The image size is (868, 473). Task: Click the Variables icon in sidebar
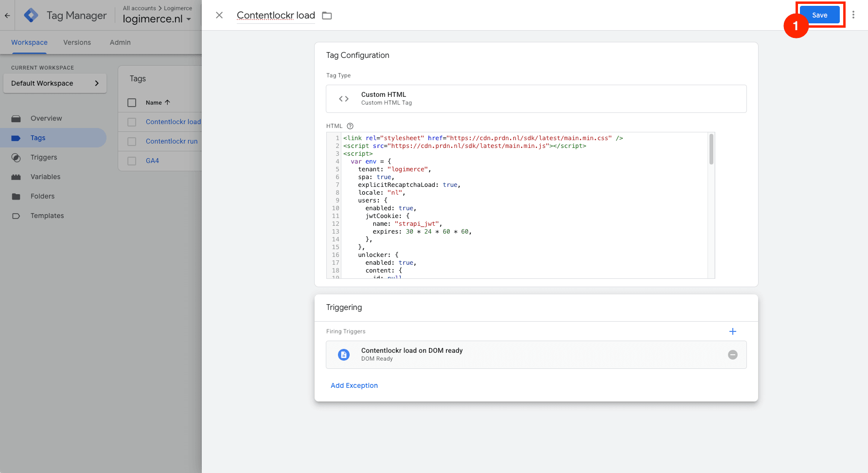(x=16, y=177)
